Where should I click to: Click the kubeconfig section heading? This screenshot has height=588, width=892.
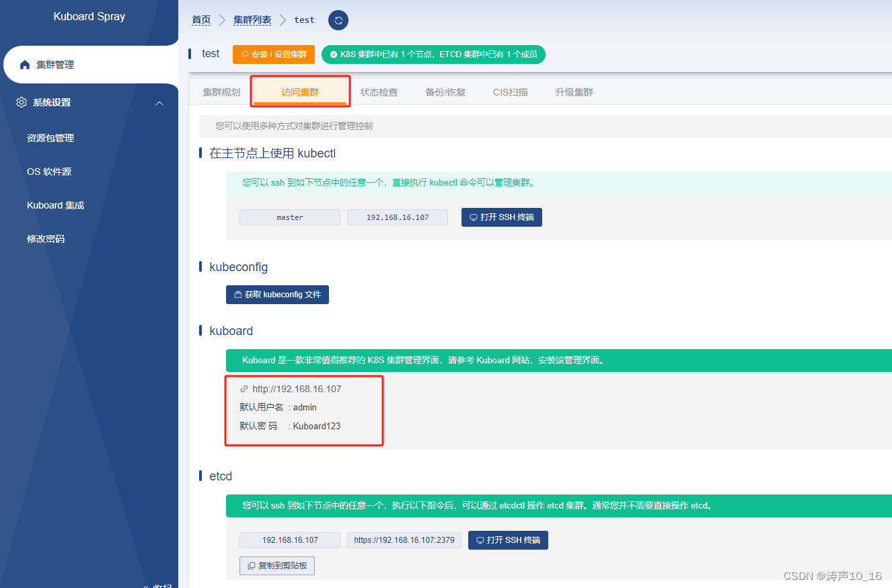pos(239,267)
